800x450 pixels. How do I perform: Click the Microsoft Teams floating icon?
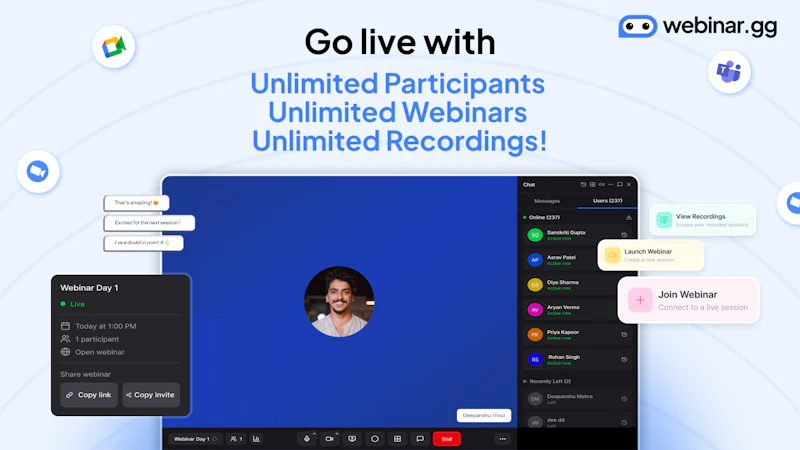[x=729, y=71]
